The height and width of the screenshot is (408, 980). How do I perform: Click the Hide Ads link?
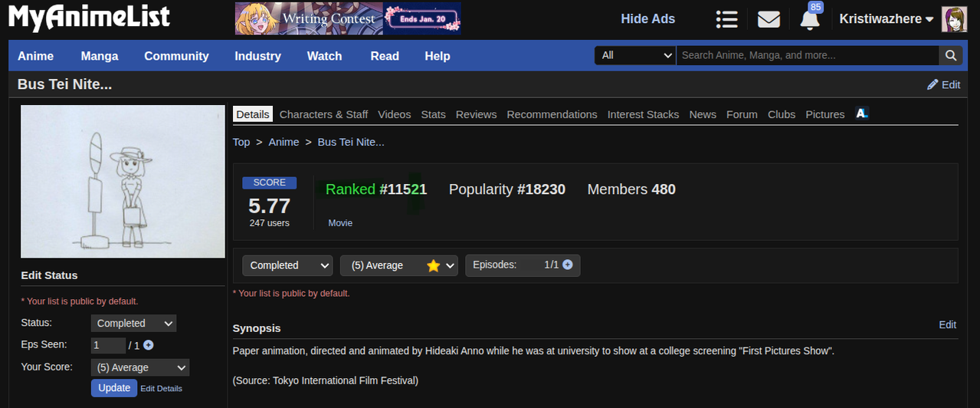[x=647, y=19]
